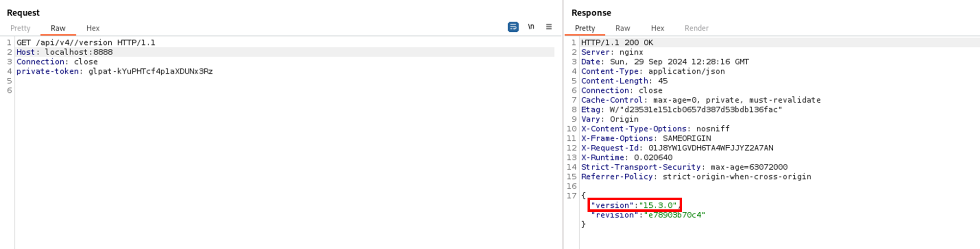Click the Response panel title

(591, 13)
